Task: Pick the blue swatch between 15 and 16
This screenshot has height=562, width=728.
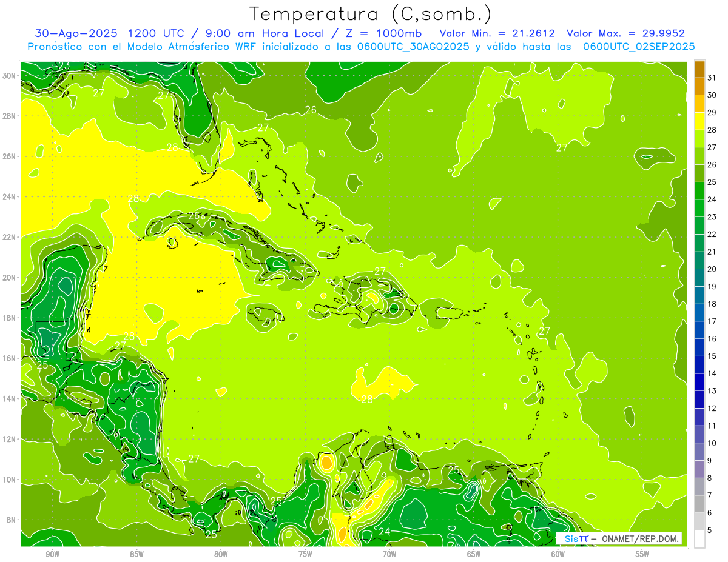Action: [x=699, y=347]
